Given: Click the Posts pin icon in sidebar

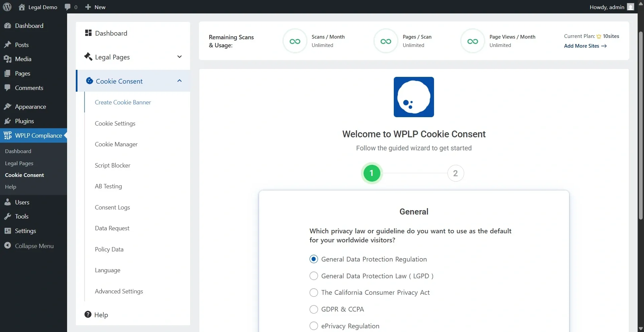Looking at the screenshot, I should click(8, 45).
